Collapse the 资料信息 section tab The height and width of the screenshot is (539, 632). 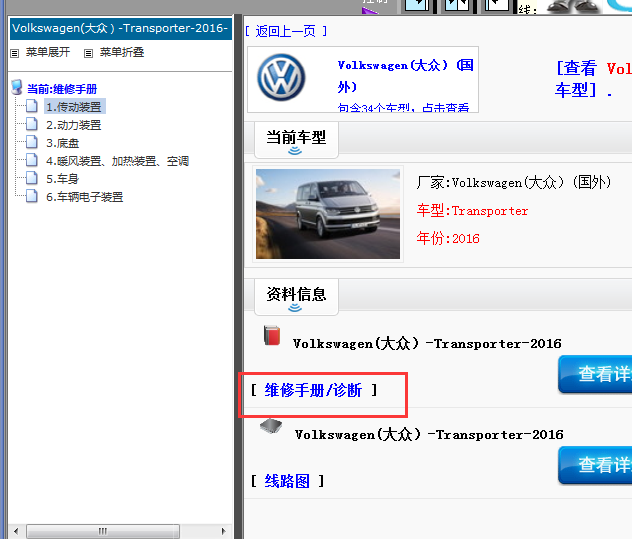[x=296, y=297]
